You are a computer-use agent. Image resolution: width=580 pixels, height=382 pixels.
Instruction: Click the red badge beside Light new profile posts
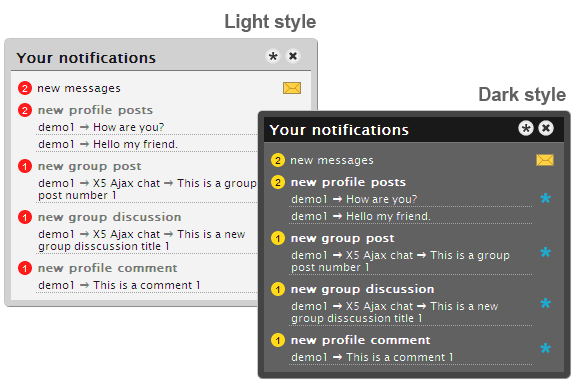pyautogui.click(x=25, y=110)
